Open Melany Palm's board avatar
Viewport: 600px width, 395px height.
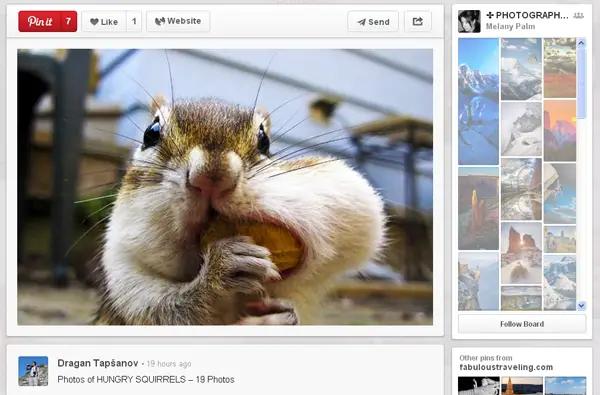point(469,21)
